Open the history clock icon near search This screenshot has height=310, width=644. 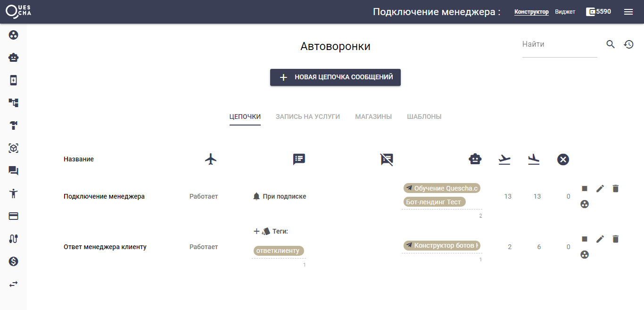point(628,44)
